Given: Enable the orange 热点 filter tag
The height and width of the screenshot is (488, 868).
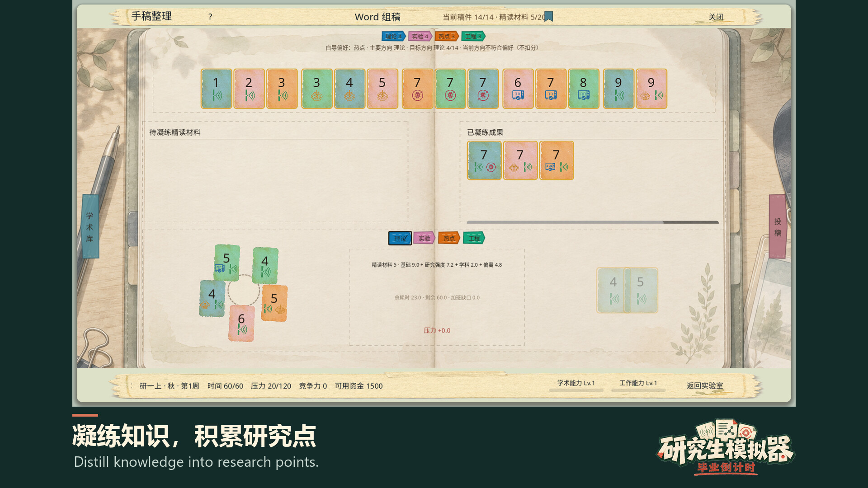Looking at the screenshot, I should 449,238.
